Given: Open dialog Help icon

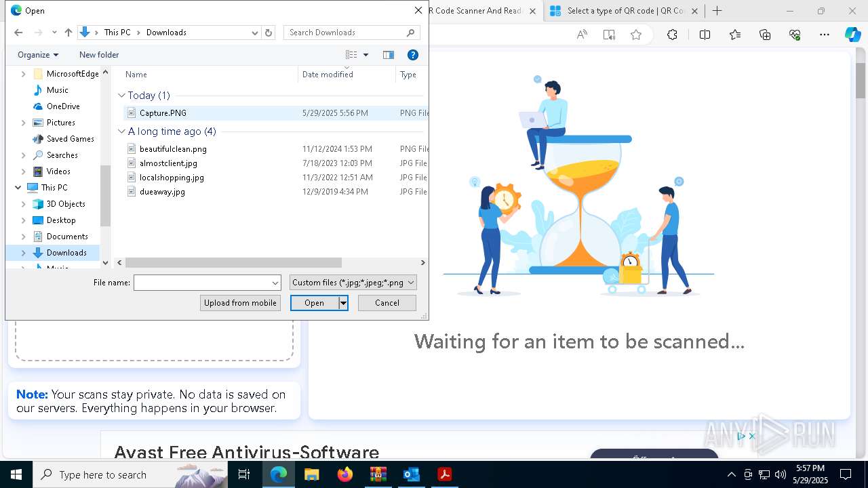Looking at the screenshot, I should pos(412,55).
